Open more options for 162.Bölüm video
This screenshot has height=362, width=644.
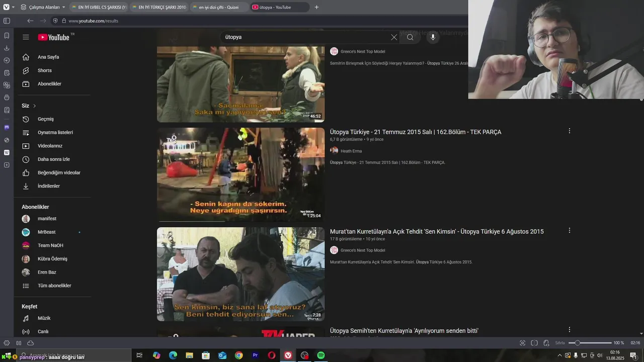pos(570,131)
